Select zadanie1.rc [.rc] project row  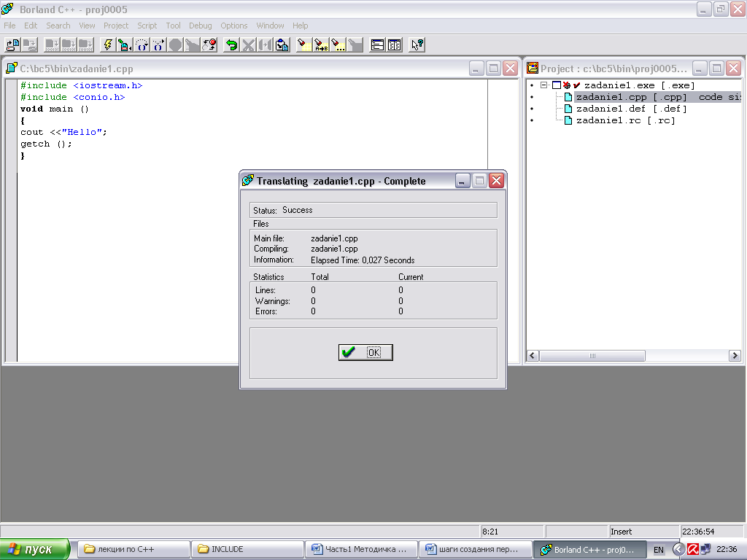click(625, 120)
